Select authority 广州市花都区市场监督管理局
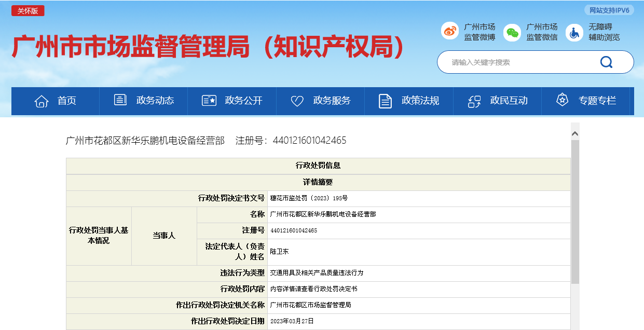The image size is (644, 330). coord(311,305)
